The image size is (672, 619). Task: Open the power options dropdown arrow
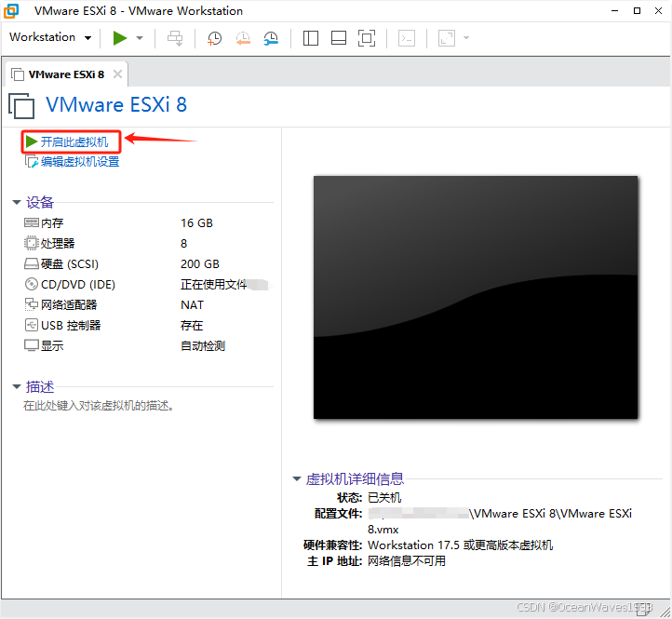pos(140,38)
